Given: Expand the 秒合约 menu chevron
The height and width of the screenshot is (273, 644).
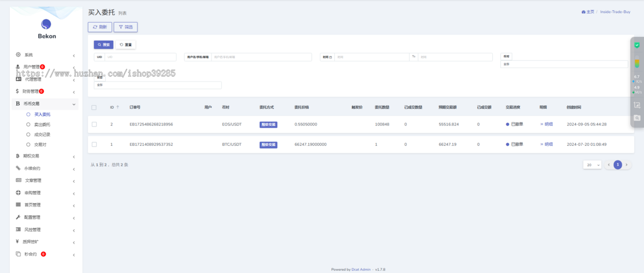Looking at the screenshot, I should tap(74, 254).
